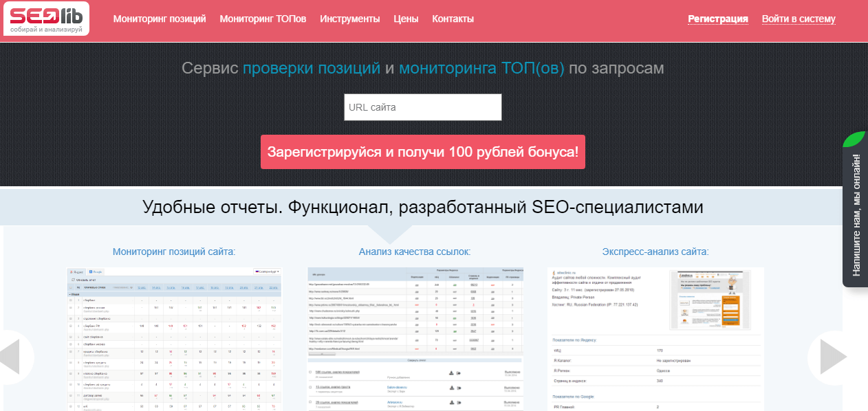Go to previous slide with left arrow
Screen dimensions: 868x411
[x=12, y=357]
